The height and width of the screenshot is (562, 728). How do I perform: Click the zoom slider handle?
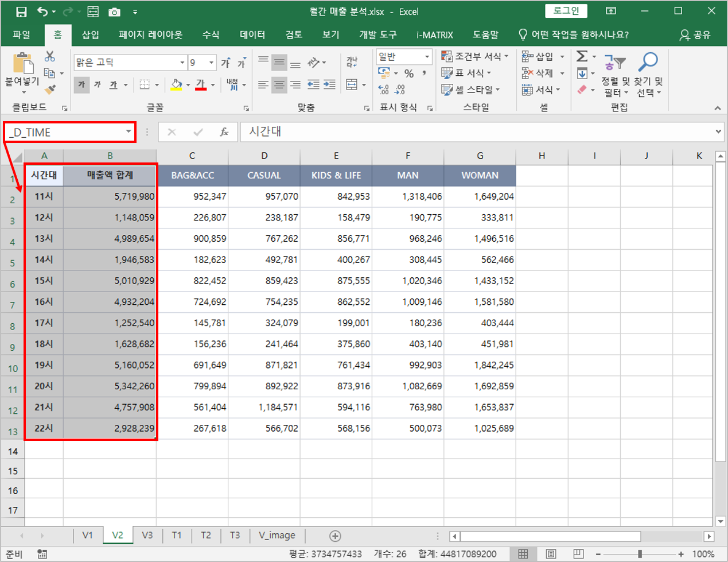[x=640, y=554]
